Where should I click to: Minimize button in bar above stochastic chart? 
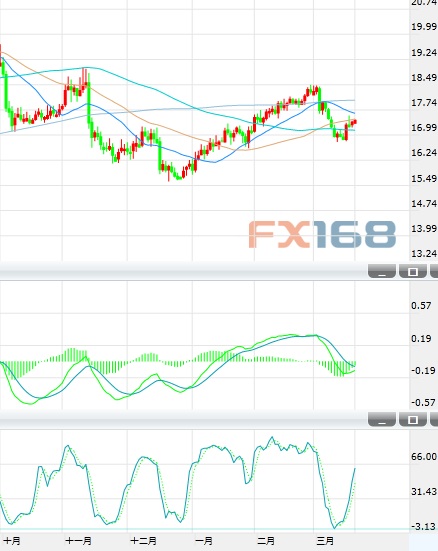pos(382,420)
